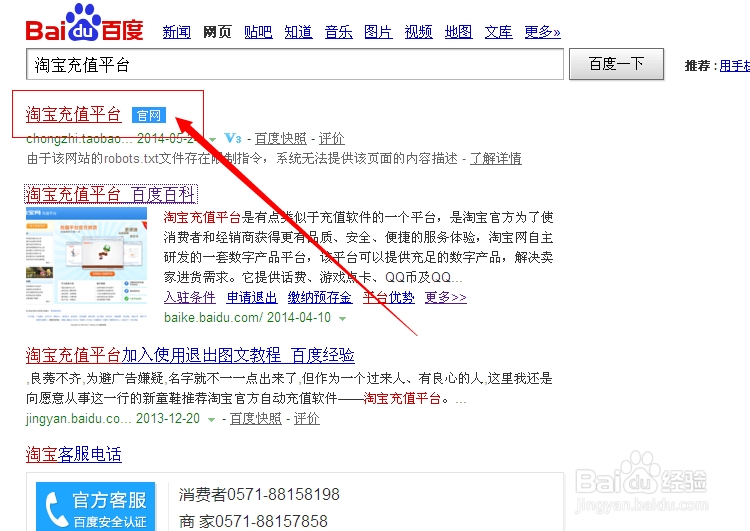Open the first result 淘宝充值平台 官网
The width and height of the screenshot is (750, 531).
[74, 115]
